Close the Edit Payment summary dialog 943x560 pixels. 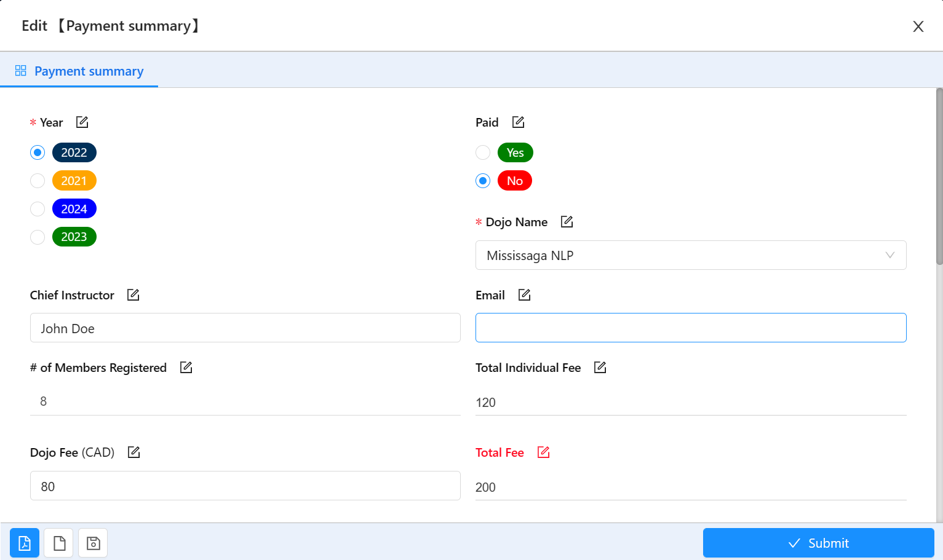point(918,26)
